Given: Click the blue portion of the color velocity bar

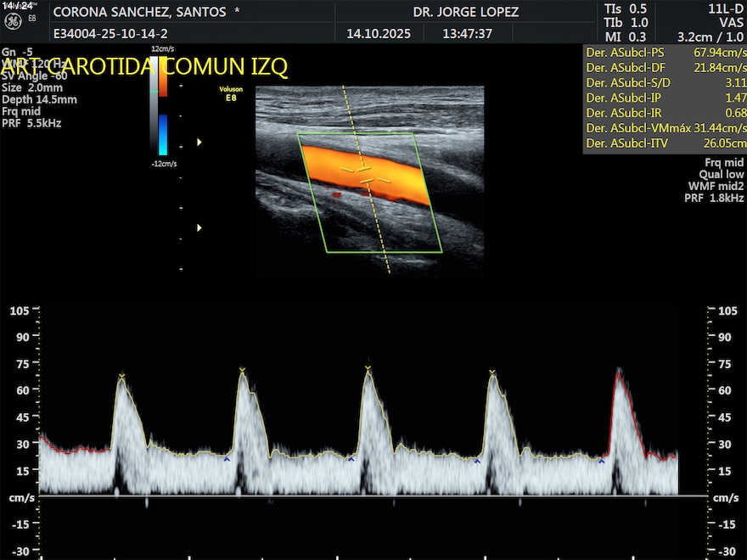Looking at the screenshot, I should (x=162, y=135).
